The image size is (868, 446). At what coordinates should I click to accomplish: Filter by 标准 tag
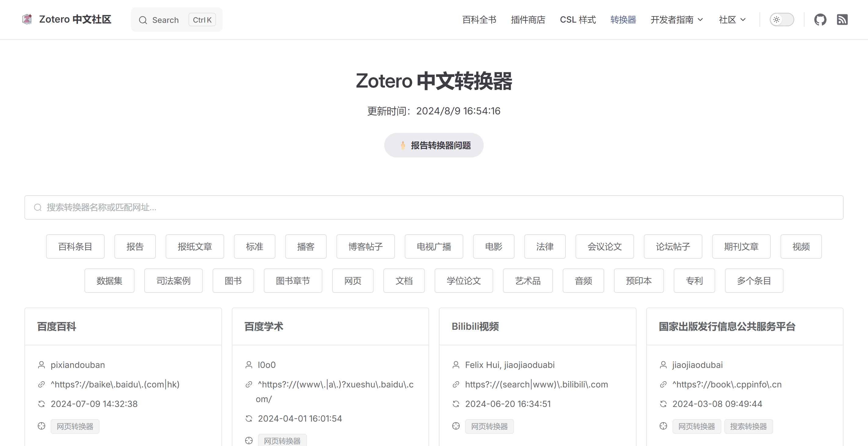[254, 246]
